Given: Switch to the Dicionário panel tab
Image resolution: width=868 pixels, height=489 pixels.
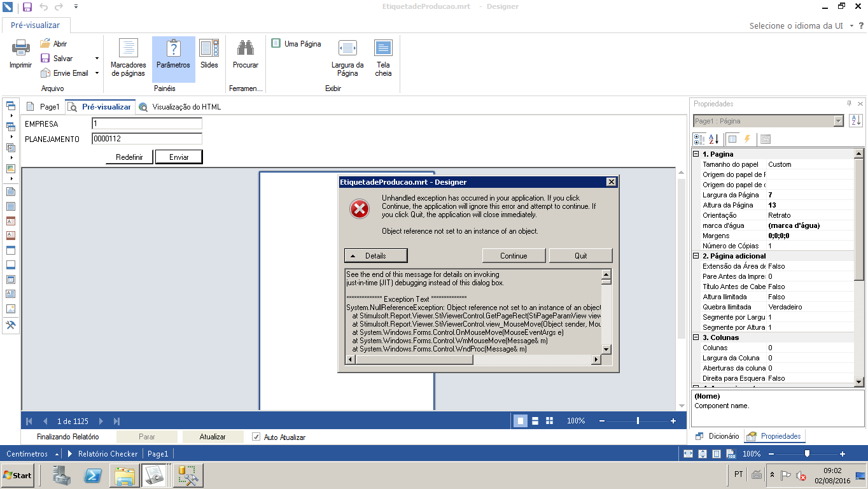Looking at the screenshot, I should coord(717,436).
